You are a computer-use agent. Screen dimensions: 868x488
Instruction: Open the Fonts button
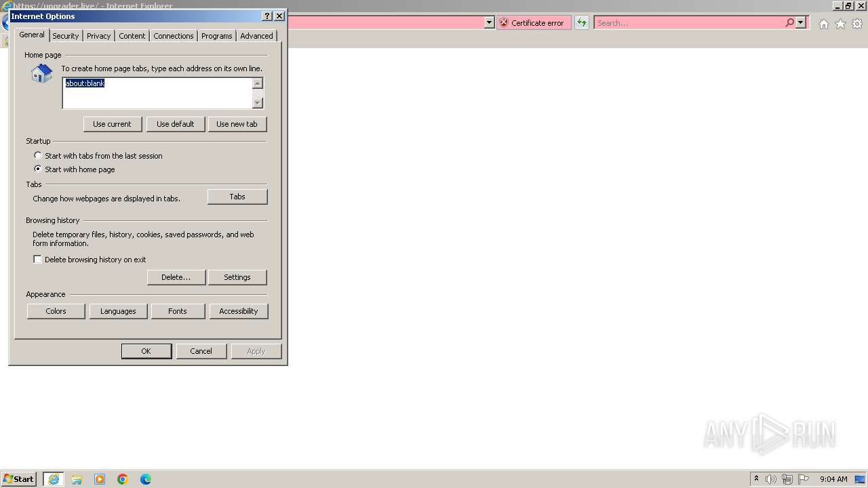point(178,311)
